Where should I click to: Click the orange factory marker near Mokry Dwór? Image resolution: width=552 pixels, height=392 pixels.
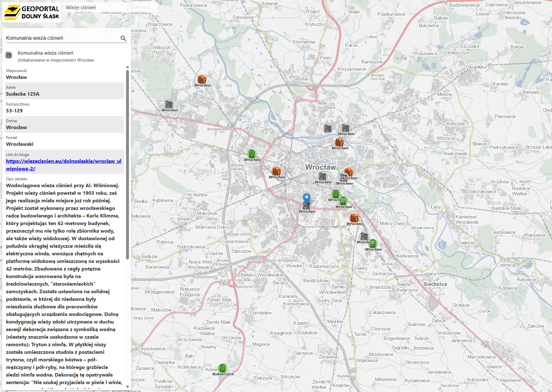[355, 218]
